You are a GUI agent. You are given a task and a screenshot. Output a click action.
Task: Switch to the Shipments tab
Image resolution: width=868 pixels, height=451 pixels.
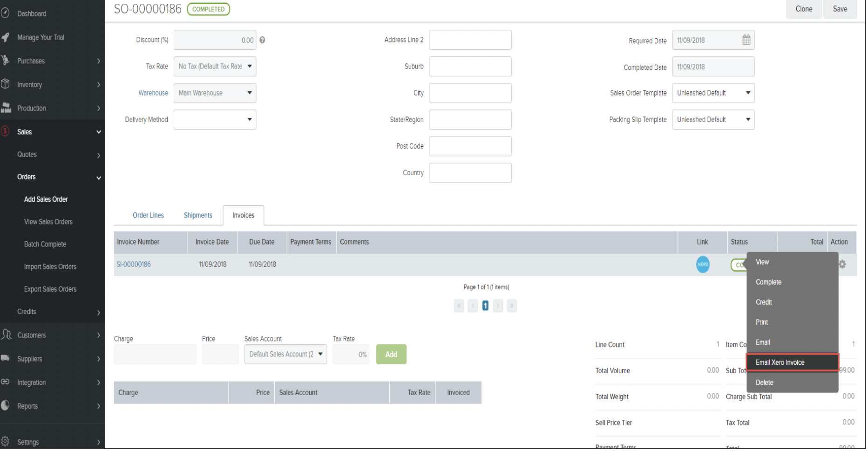pos(197,215)
